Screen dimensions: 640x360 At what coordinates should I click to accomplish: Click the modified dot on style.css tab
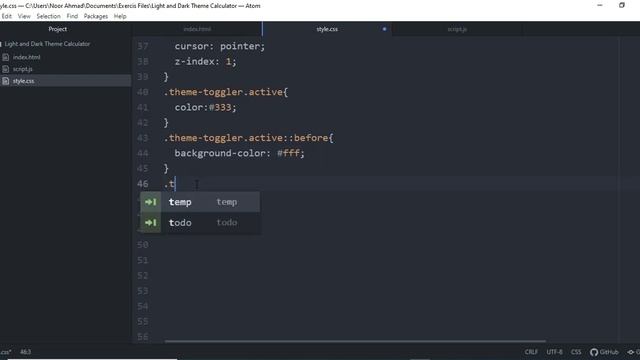coord(384,29)
